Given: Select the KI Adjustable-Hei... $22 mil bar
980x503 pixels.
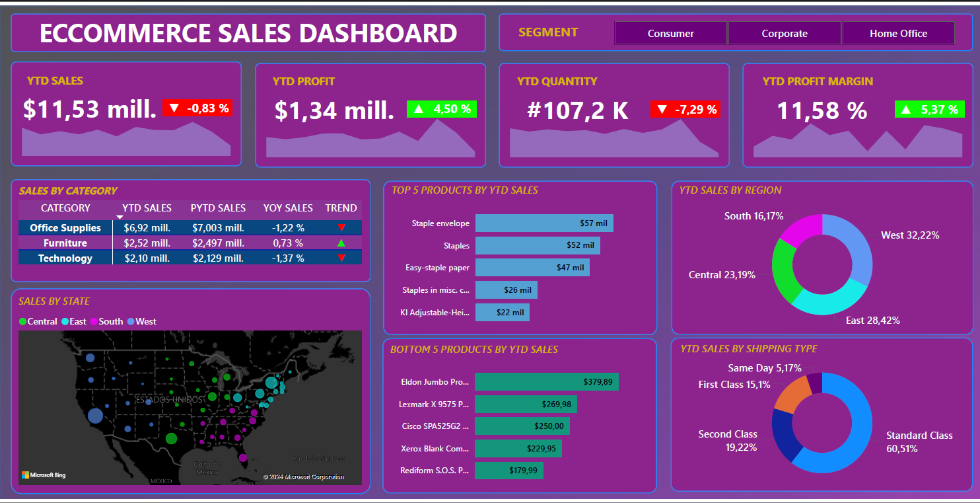Looking at the screenshot, I should point(503,312).
